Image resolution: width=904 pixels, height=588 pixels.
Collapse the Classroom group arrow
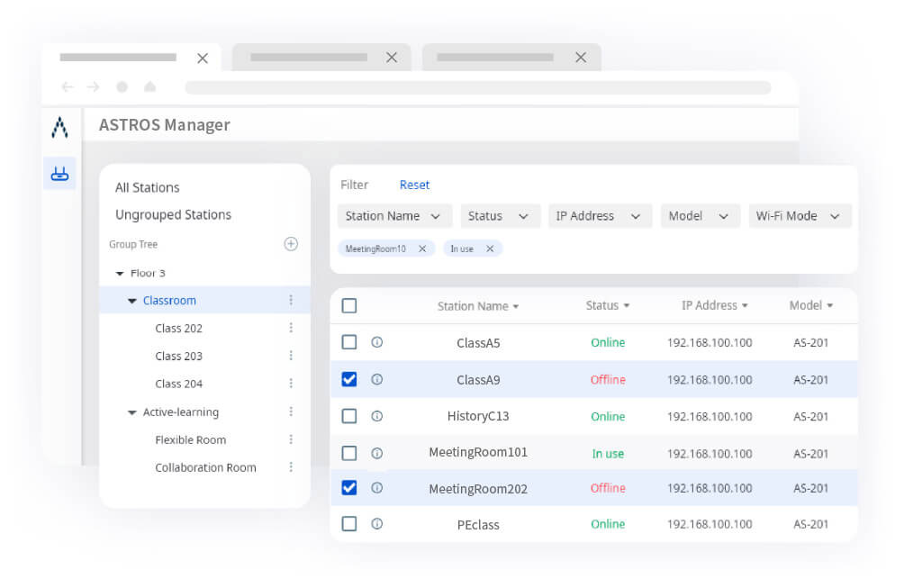[x=132, y=301]
